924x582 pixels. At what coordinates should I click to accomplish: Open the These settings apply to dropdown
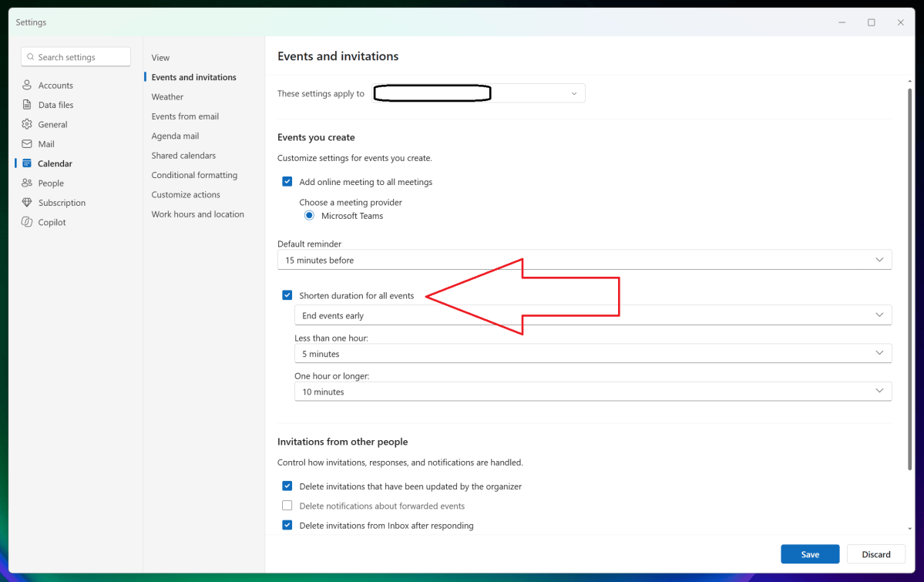(479, 93)
